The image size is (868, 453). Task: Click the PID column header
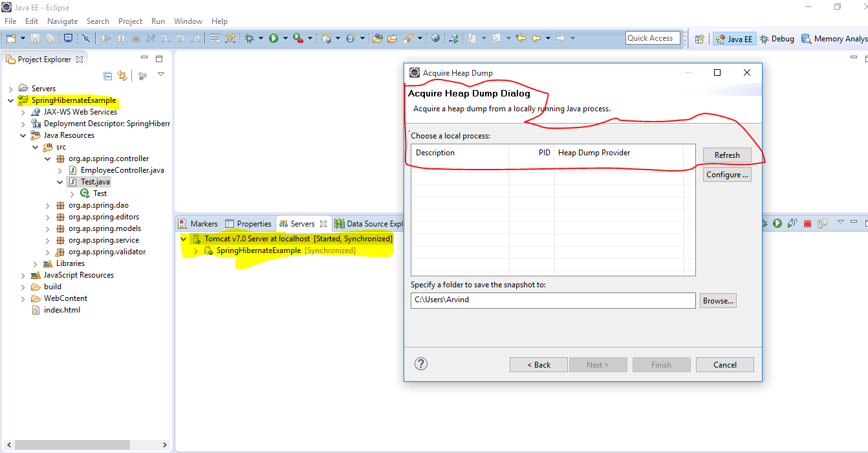click(x=532, y=153)
